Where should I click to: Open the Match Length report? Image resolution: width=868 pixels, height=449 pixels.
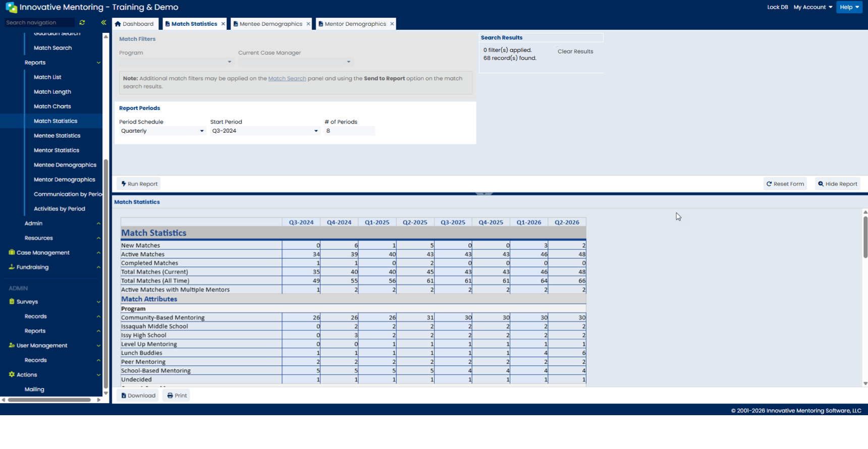[52, 92]
